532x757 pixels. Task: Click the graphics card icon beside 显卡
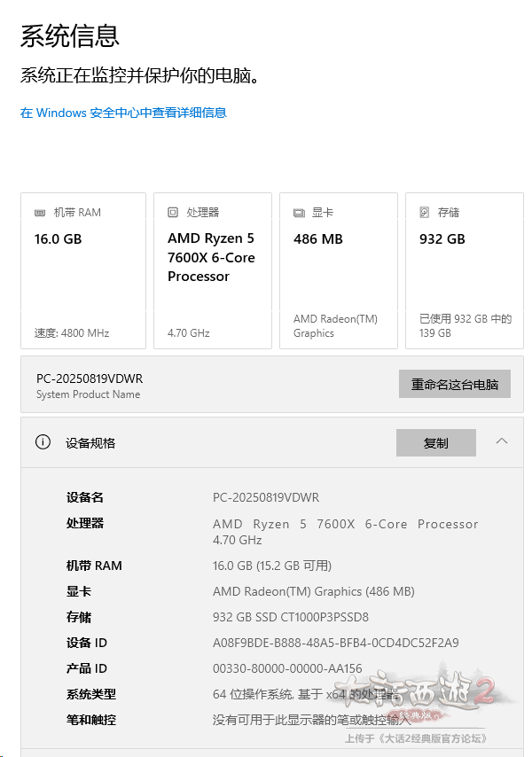299,213
